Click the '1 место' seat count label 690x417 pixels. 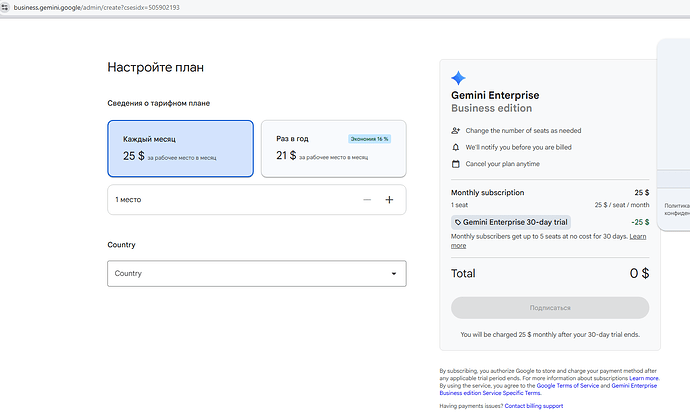[128, 200]
